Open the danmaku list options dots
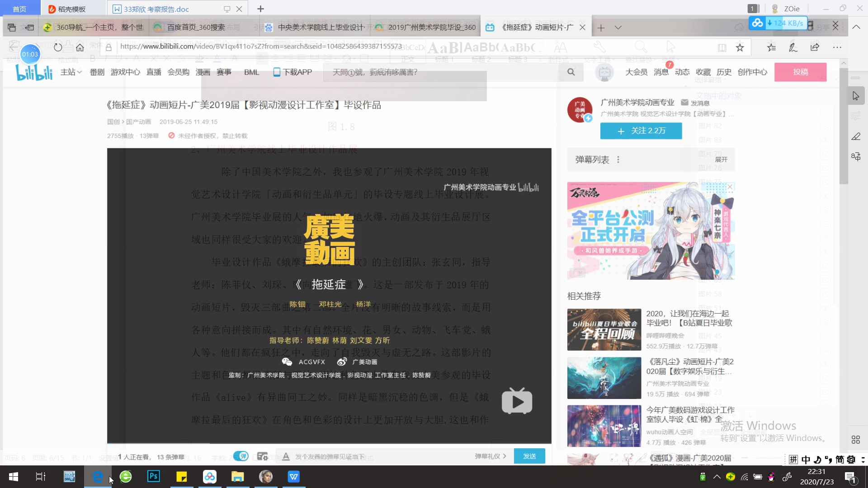Image resolution: width=868 pixels, height=488 pixels. click(618, 160)
